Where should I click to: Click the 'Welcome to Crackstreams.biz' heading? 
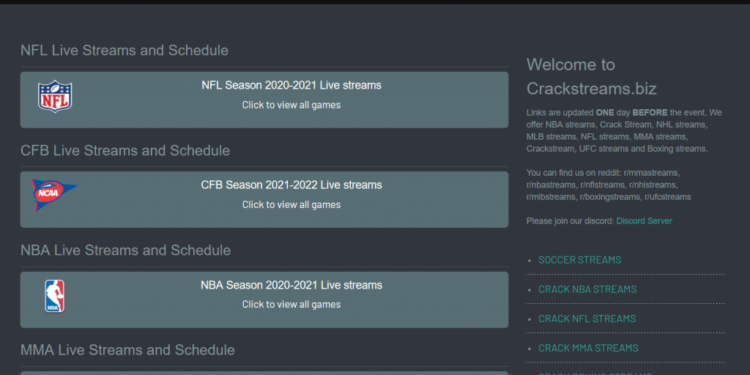(x=592, y=77)
